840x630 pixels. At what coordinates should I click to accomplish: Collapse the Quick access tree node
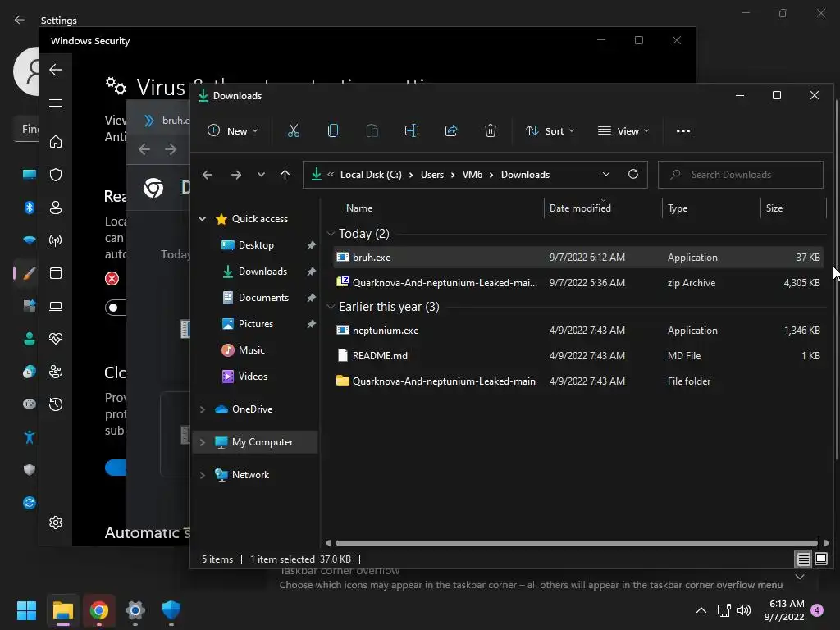203,218
